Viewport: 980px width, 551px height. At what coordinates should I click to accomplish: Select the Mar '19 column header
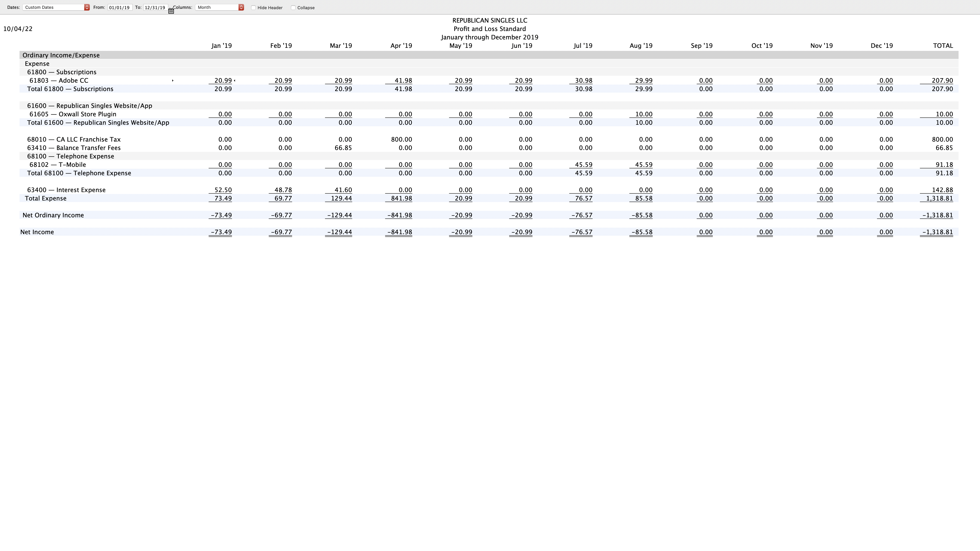point(341,46)
